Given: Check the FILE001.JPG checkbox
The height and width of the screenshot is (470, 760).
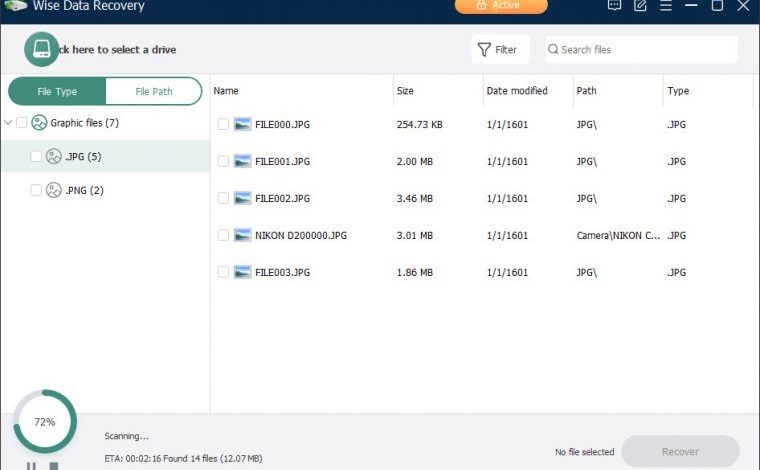Looking at the screenshot, I should coord(223,161).
